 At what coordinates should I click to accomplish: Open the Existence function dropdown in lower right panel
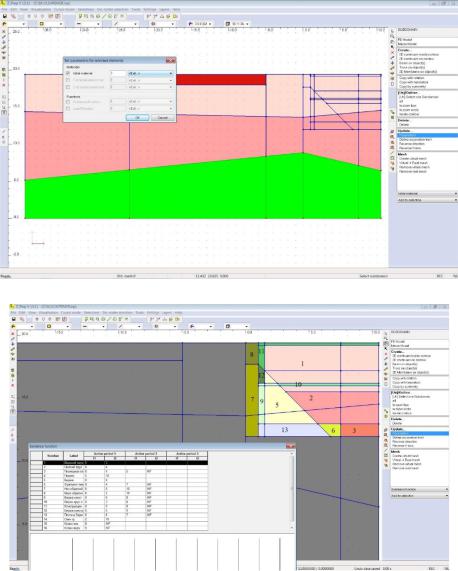(419, 489)
